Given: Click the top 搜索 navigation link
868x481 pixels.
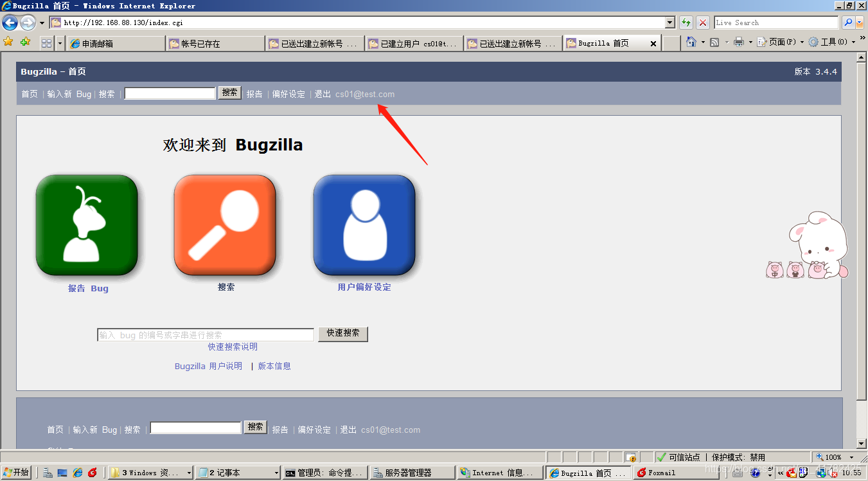Looking at the screenshot, I should tap(107, 94).
